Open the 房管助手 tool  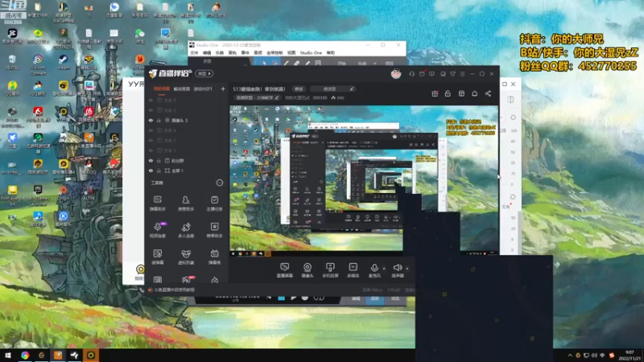coord(186,204)
